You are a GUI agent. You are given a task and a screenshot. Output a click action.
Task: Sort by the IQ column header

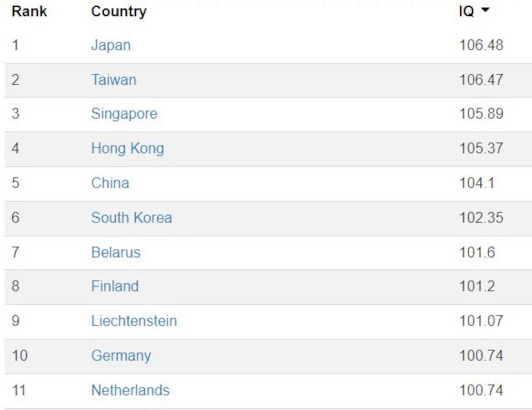click(x=467, y=11)
